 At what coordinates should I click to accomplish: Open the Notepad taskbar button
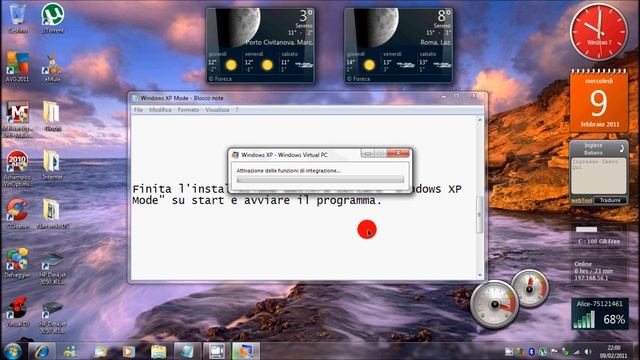(187, 351)
